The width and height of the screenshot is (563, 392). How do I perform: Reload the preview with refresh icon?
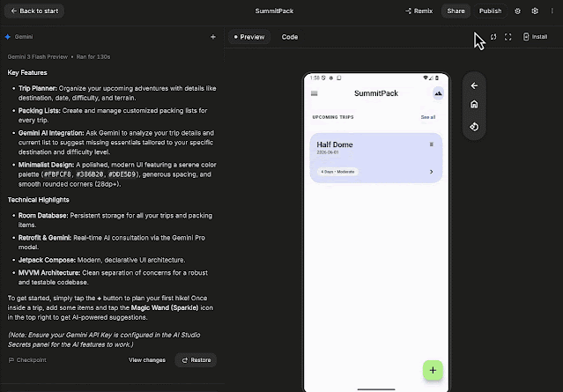[x=493, y=37]
